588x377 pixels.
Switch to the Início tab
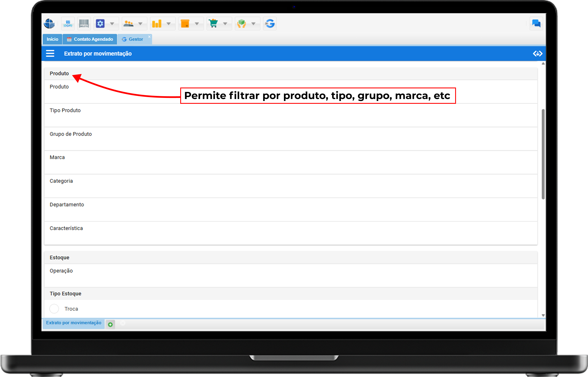click(x=52, y=39)
